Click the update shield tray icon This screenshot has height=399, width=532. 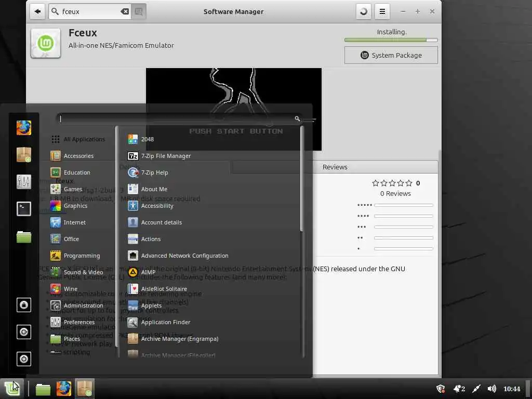pos(441,389)
